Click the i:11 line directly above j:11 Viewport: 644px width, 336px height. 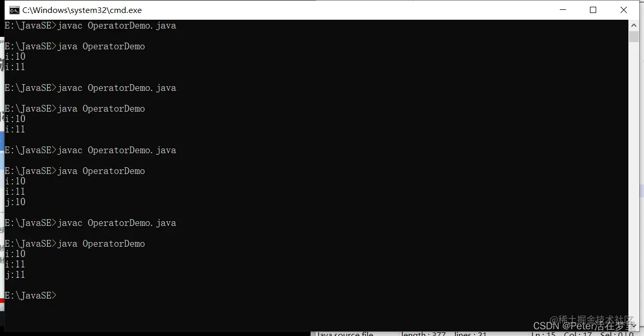[15, 264]
